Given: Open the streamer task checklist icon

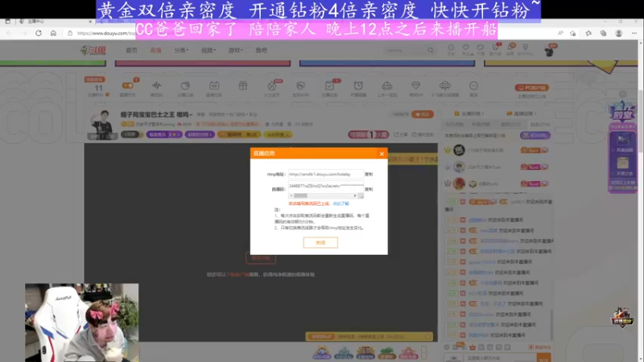Looking at the screenshot, I should pos(329,85).
